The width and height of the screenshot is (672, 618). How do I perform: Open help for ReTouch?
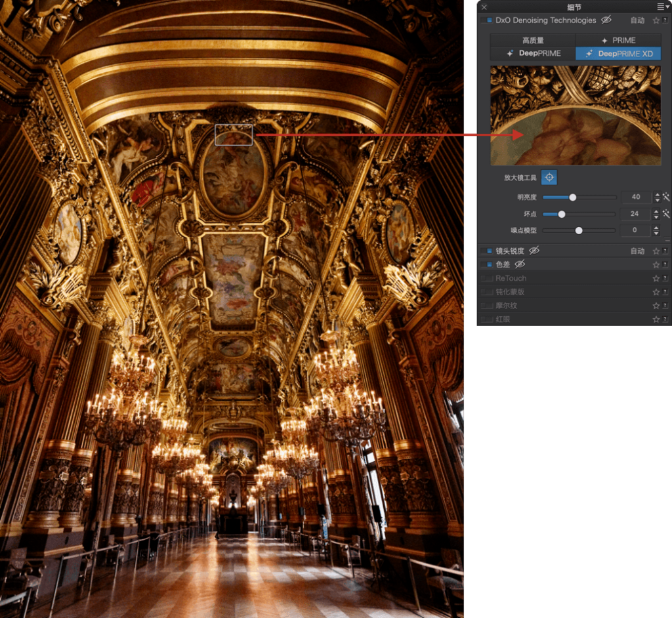point(665,278)
